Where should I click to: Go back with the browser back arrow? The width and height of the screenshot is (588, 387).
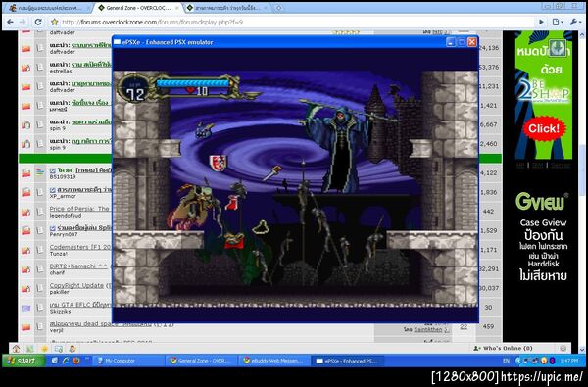[x=10, y=23]
